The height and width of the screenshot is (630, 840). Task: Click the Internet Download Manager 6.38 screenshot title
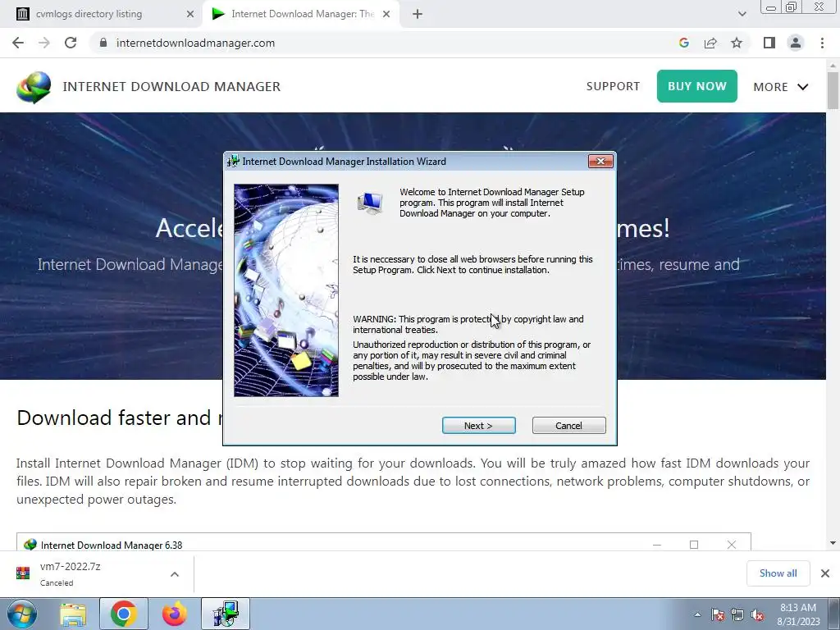(x=112, y=545)
